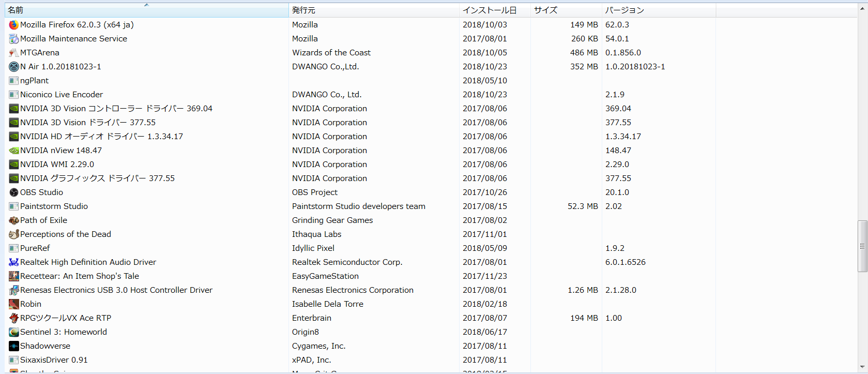Select the Paintstorm Studio row
Image resolution: width=868 pixels, height=374 pixels.
54,206
